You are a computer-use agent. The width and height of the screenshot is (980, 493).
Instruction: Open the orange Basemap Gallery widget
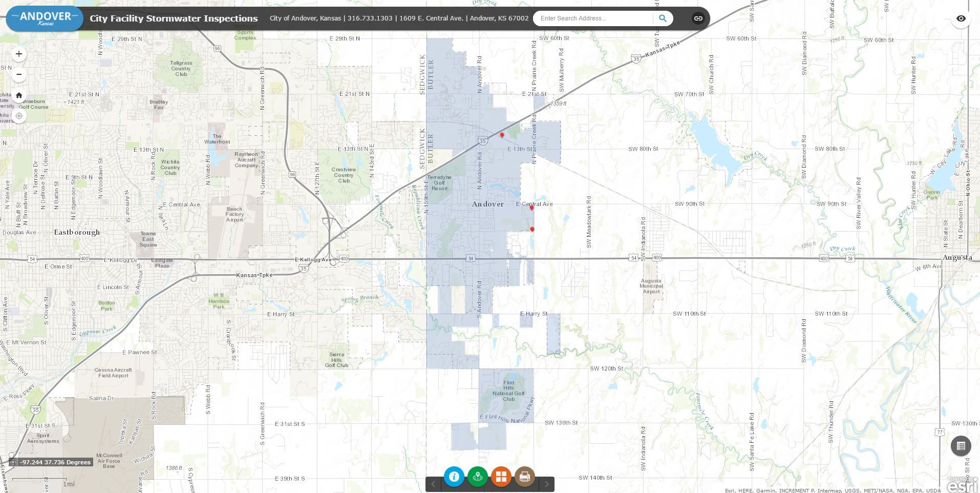click(501, 477)
